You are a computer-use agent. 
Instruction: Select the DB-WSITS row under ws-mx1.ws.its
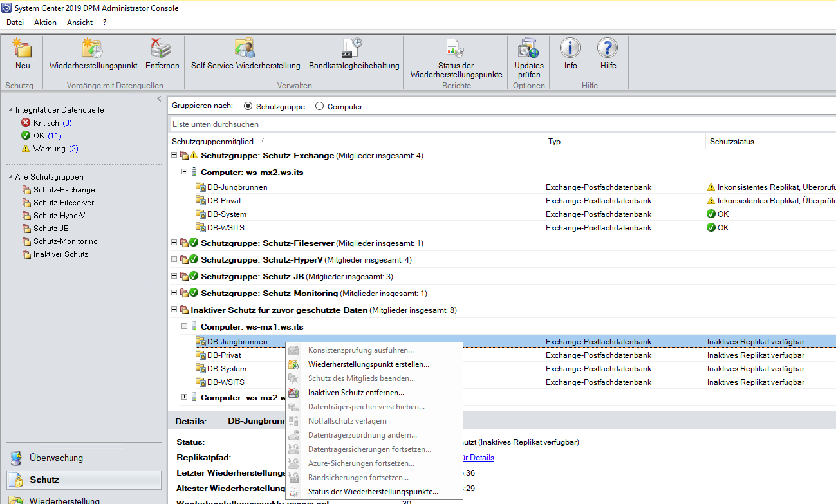502,382
